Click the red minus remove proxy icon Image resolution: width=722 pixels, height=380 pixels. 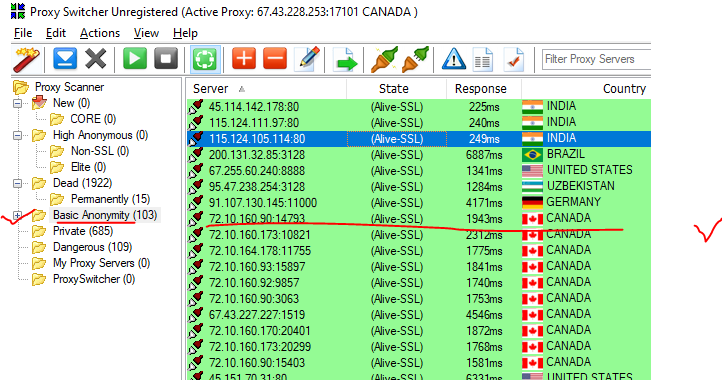click(275, 59)
